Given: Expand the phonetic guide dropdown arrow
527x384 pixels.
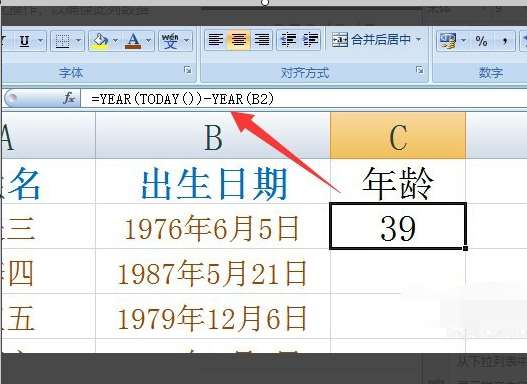Looking at the screenshot, I should [187, 41].
